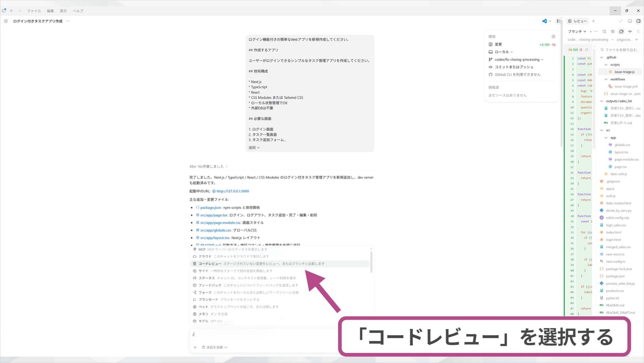Switch to the レビュー tab
This screenshot has height=363, width=644.
pyautogui.click(x=577, y=21)
